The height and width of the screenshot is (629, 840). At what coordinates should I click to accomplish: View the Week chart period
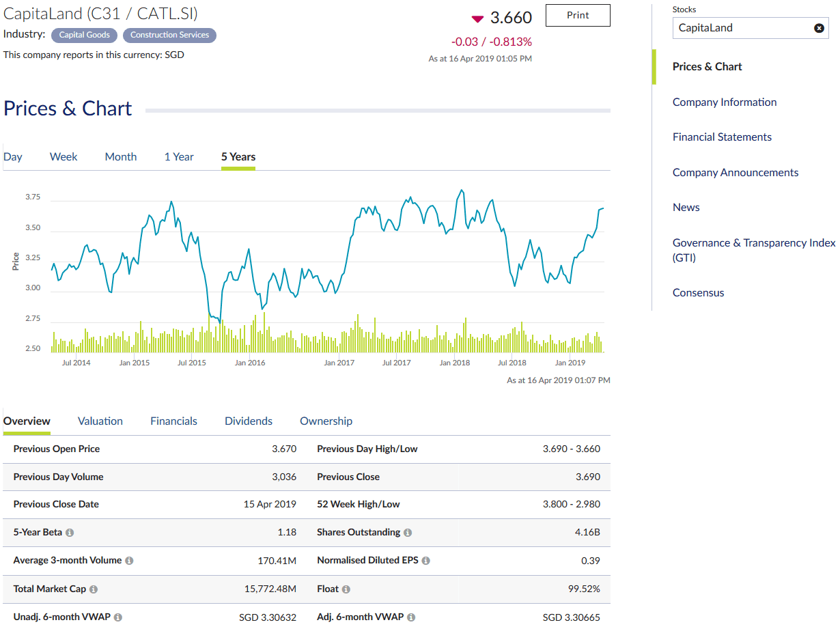(x=64, y=156)
